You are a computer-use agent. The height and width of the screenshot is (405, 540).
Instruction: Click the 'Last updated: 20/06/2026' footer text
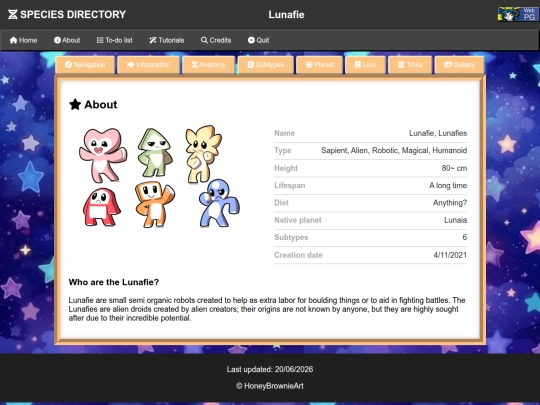pos(270,370)
